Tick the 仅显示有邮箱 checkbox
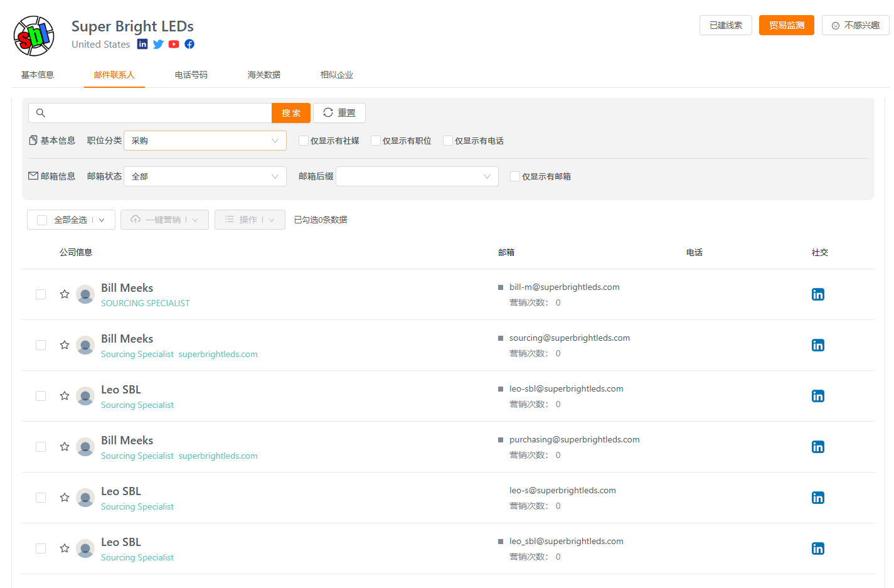 pos(515,176)
